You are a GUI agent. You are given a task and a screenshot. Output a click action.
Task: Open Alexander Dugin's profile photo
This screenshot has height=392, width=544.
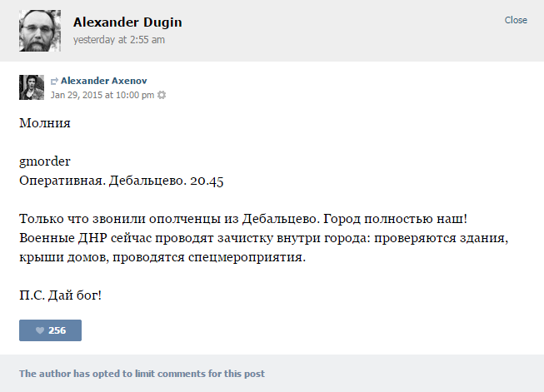[40, 31]
